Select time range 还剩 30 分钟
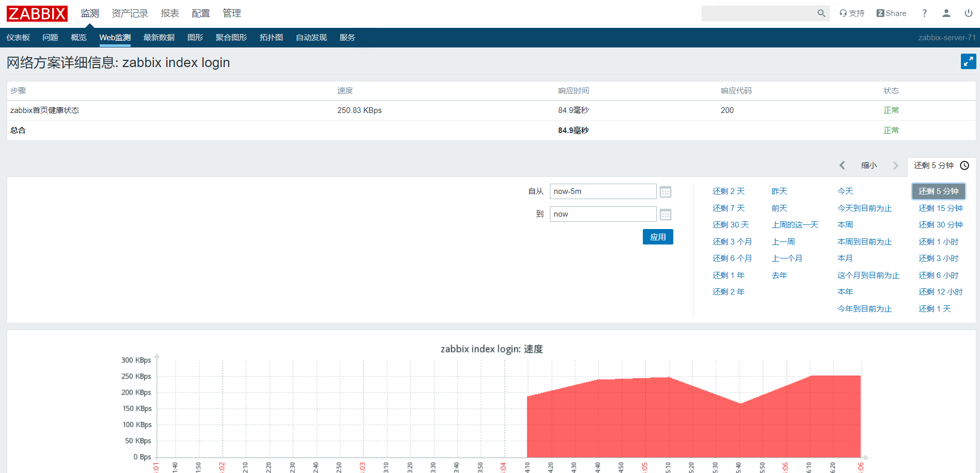 [940, 225]
